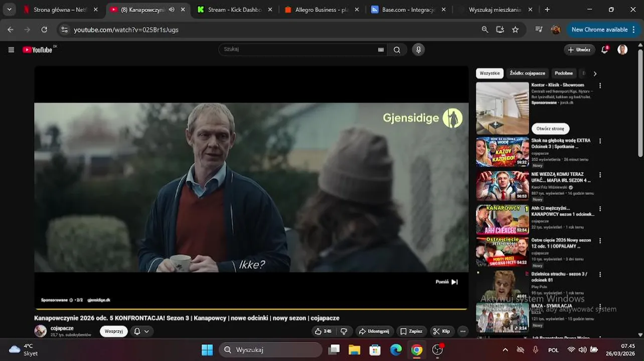Open the BAZA - SYMULACJA thumbnail
This screenshot has height=361, width=644.
502,318
